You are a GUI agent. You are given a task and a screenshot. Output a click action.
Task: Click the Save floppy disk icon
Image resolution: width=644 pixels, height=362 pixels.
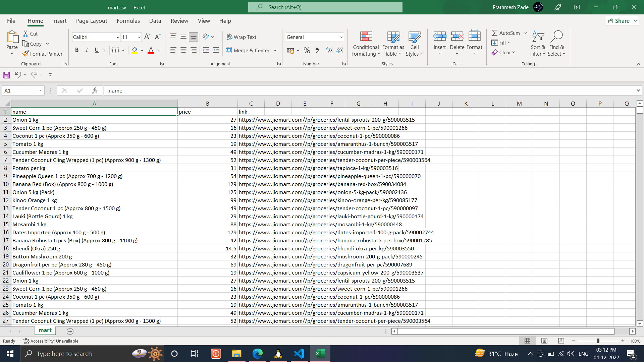6,75
